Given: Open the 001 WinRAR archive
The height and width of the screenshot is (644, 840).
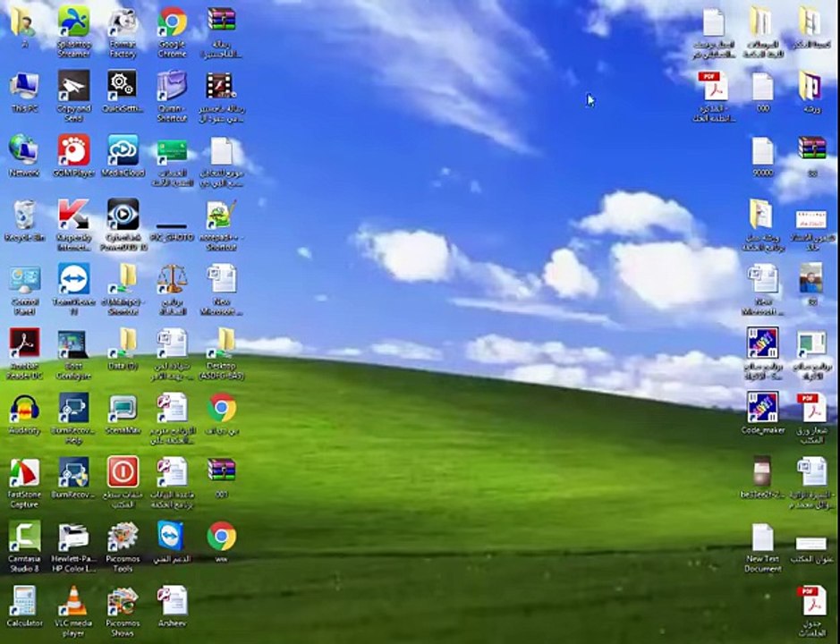Looking at the screenshot, I should click(x=221, y=477).
